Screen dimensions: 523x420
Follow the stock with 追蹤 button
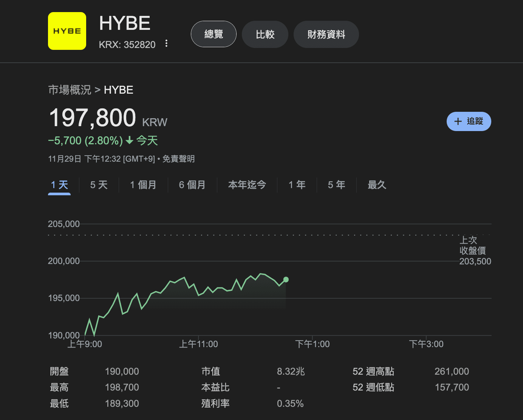coord(469,121)
